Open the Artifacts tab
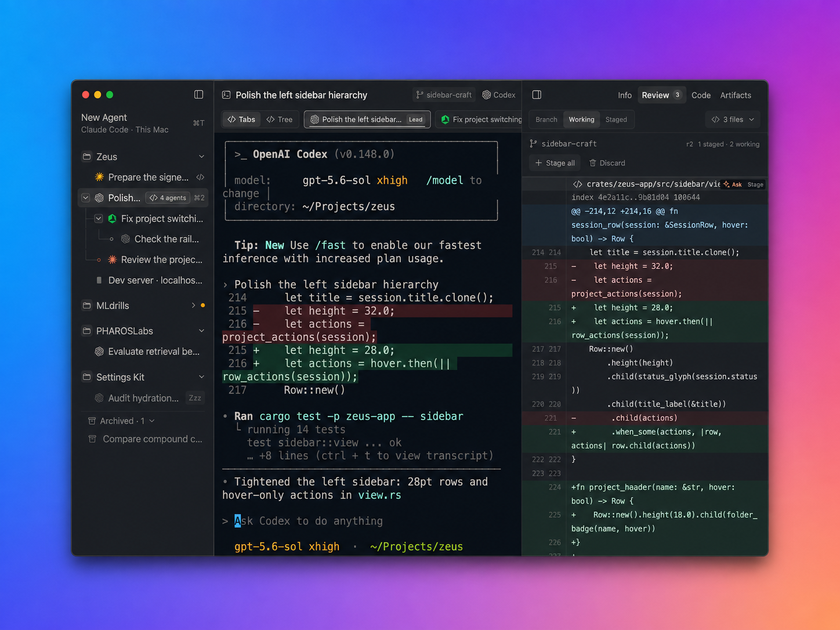The width and height of the screenshot is (840, 630). (736, 95)
